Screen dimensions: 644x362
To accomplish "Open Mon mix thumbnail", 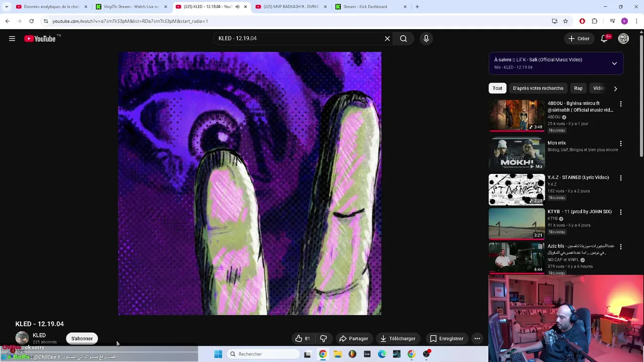I will click(x=517, y=154).
